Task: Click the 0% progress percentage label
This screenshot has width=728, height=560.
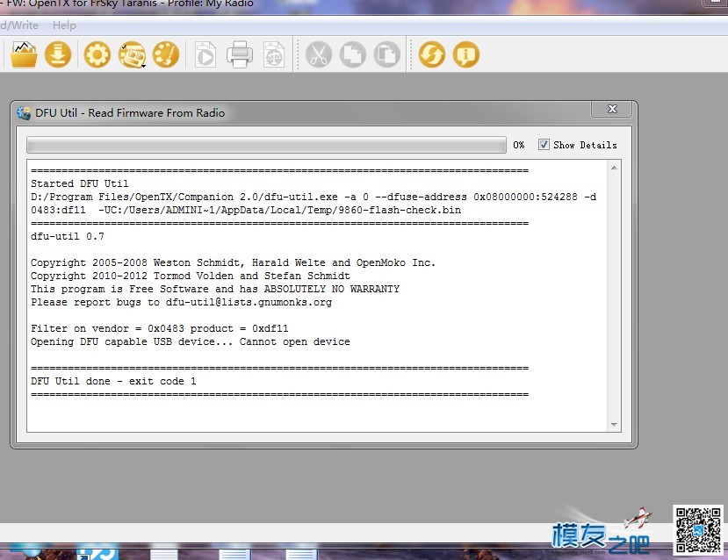Action: coord(519,145)
